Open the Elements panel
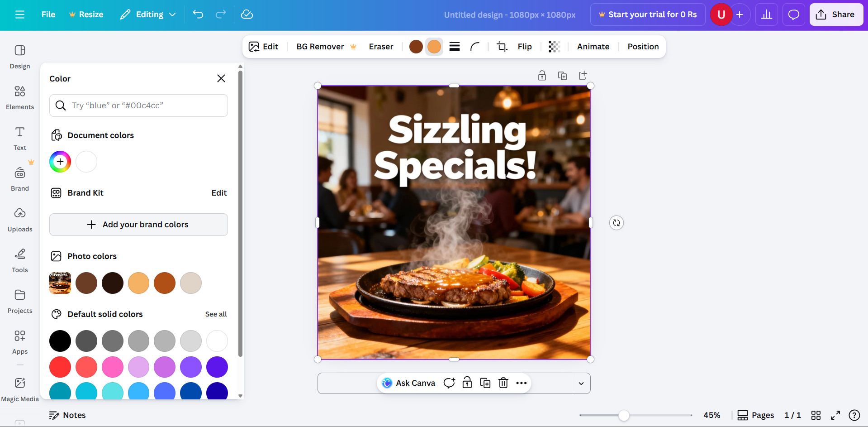The image size is (868, 427). (x=19, y=97)
